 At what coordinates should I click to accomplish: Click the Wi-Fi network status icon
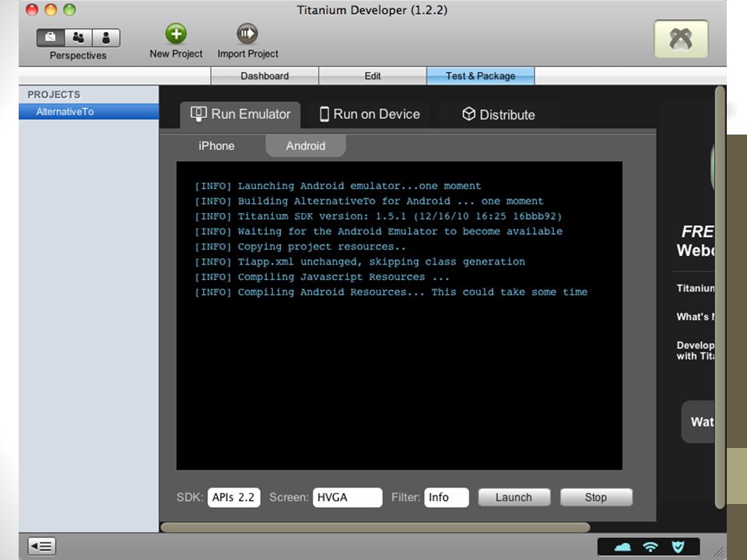(651, 547)
